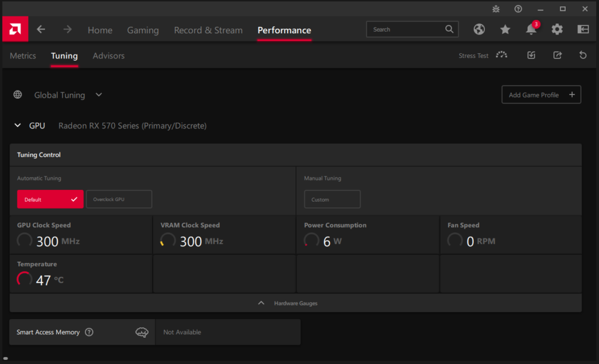Click the Global Tuning label
Screen dimensions: 599x364
[x=60, y=95]
